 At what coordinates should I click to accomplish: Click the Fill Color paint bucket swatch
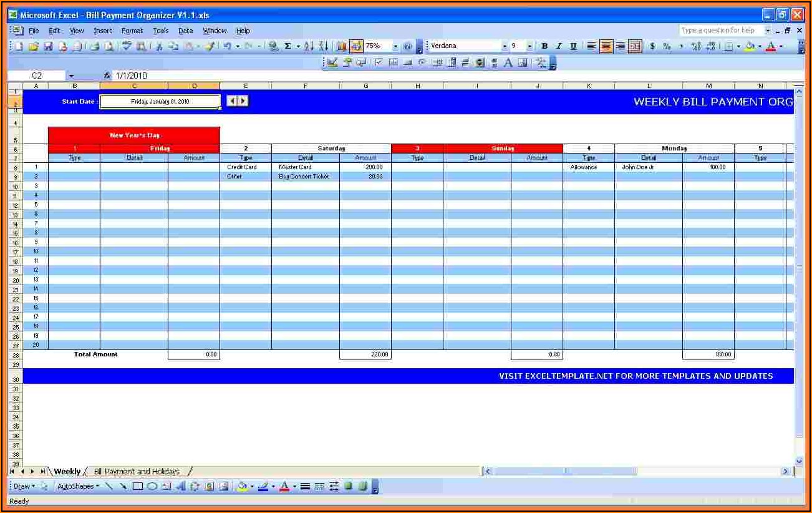[x=750, y=46]
